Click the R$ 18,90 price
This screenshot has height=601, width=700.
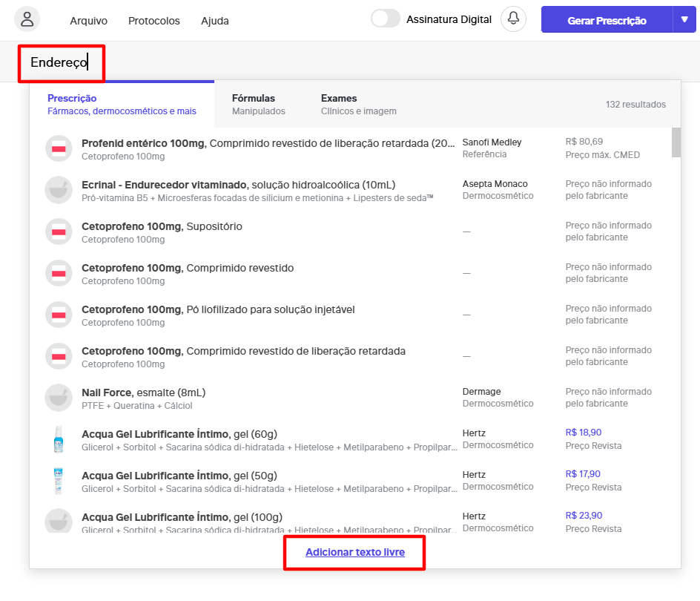pyautogui.click(x=583, y=433)
